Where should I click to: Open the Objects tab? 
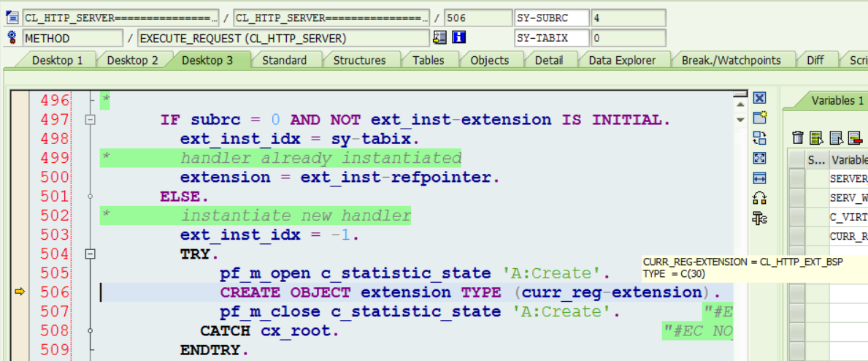[x=489, y=61]
